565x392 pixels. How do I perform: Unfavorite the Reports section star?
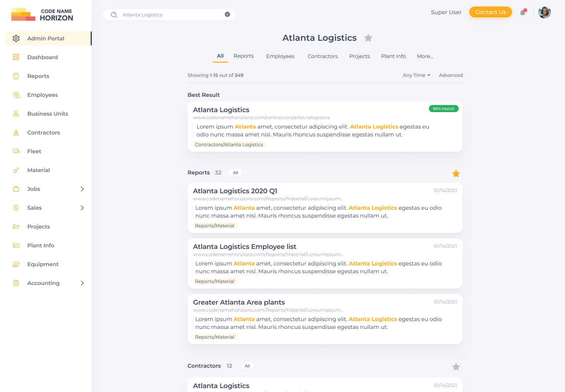coord(456,174)
